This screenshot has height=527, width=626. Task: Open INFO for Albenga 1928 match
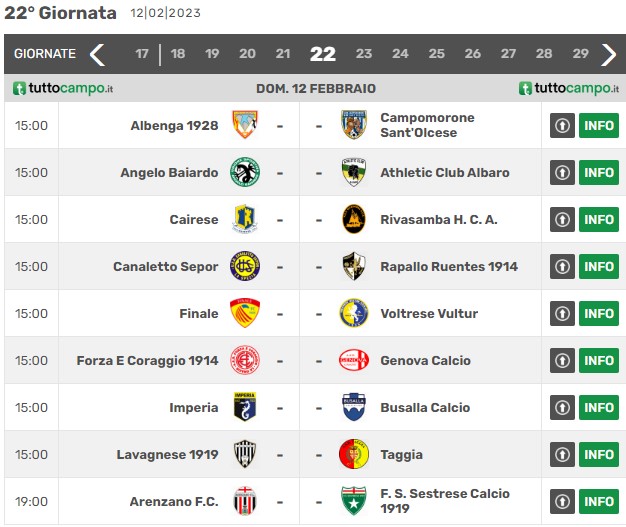pos(599,125)
